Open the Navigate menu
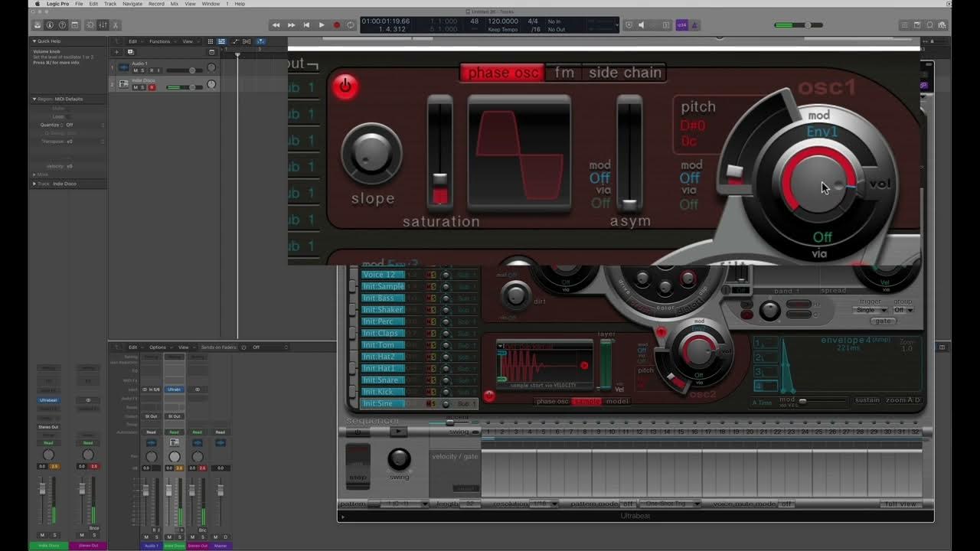This screenshot has width=980, height=551. (x=132, y=4)
